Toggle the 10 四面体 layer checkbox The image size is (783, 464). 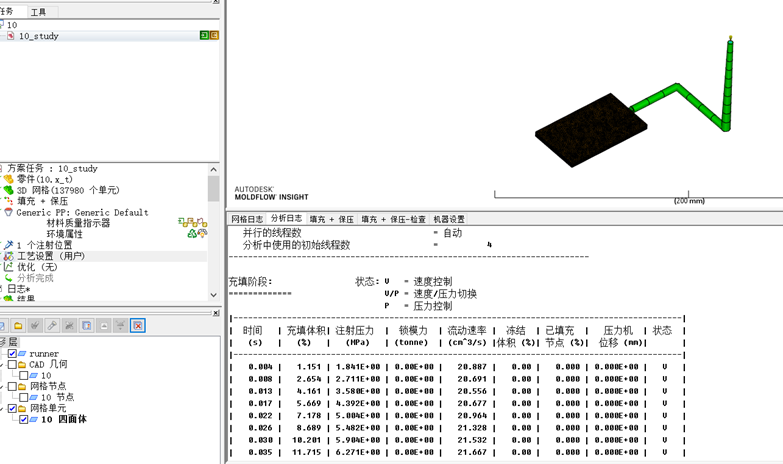pos(25,420)
